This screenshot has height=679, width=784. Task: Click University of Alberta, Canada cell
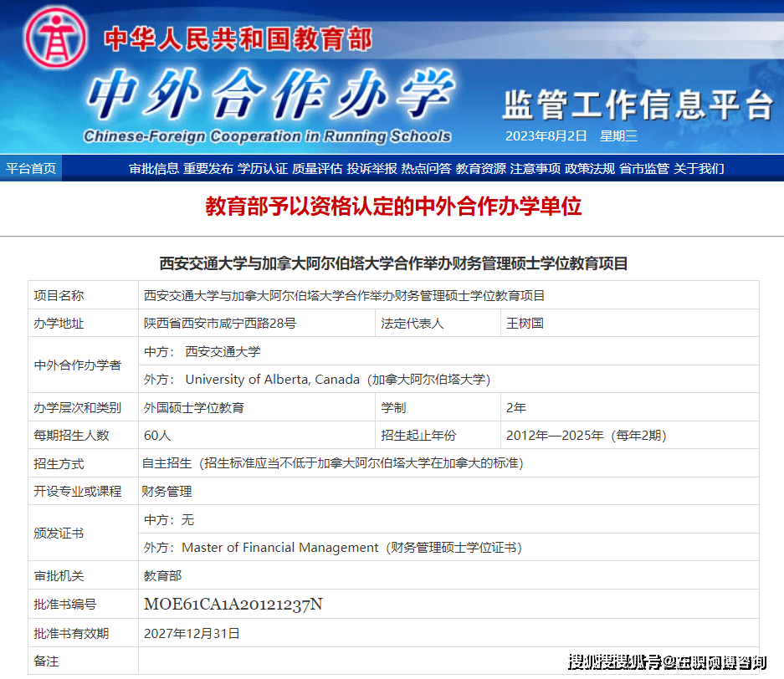448,380
